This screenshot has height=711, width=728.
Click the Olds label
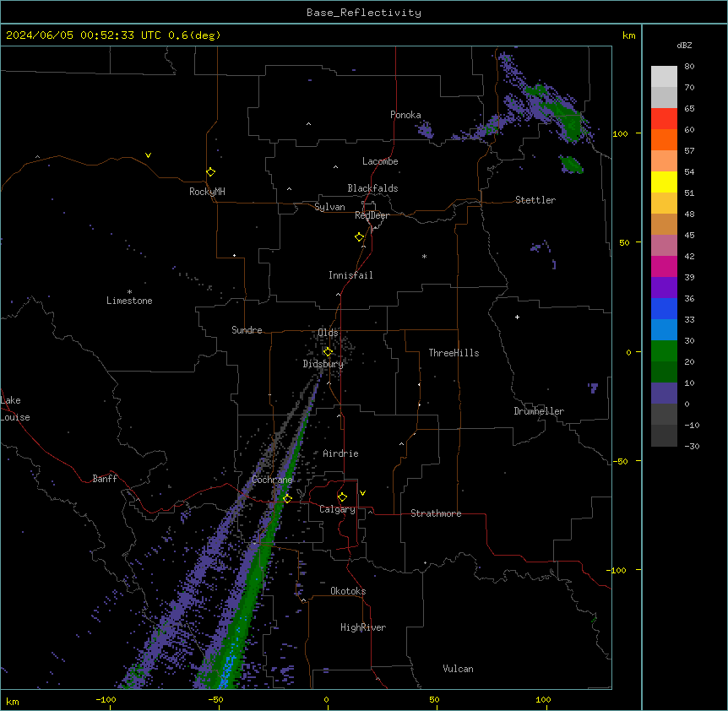[328, 333]
